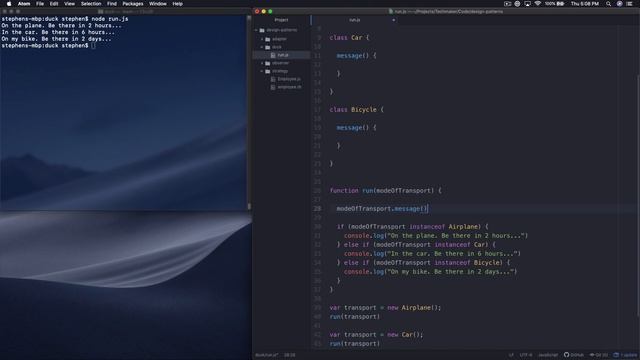Expand the adapter folder arrow

pyautogui.click(x=262, y=39)
